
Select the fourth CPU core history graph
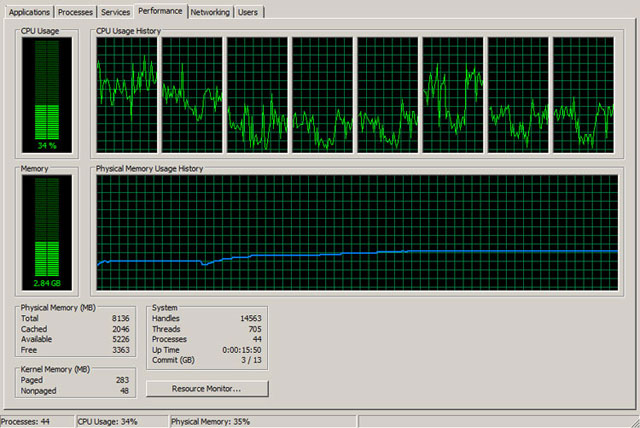(322, 95)
